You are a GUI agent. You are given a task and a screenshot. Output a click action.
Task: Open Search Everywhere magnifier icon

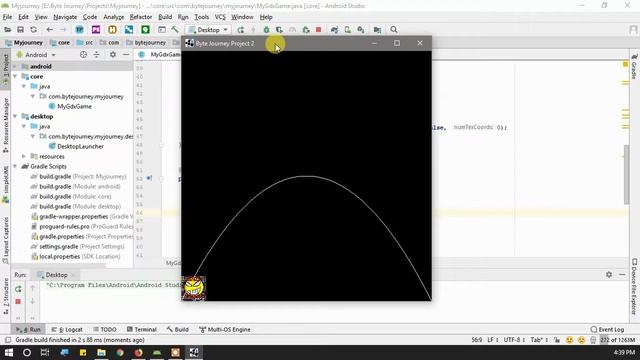(394, 30)
